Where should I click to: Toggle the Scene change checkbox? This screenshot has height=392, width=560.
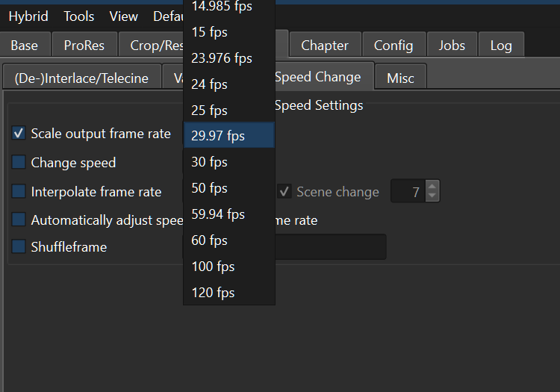click(x=284, y=192)
